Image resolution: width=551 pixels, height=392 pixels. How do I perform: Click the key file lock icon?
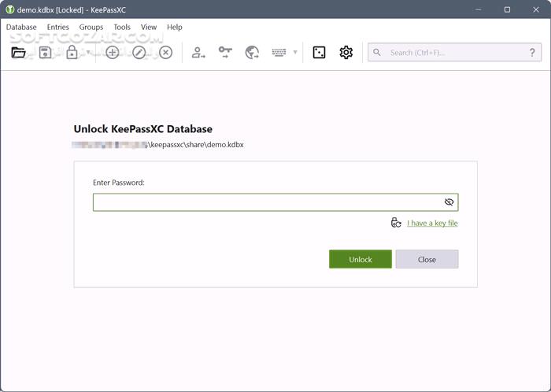tap(396, 223)
